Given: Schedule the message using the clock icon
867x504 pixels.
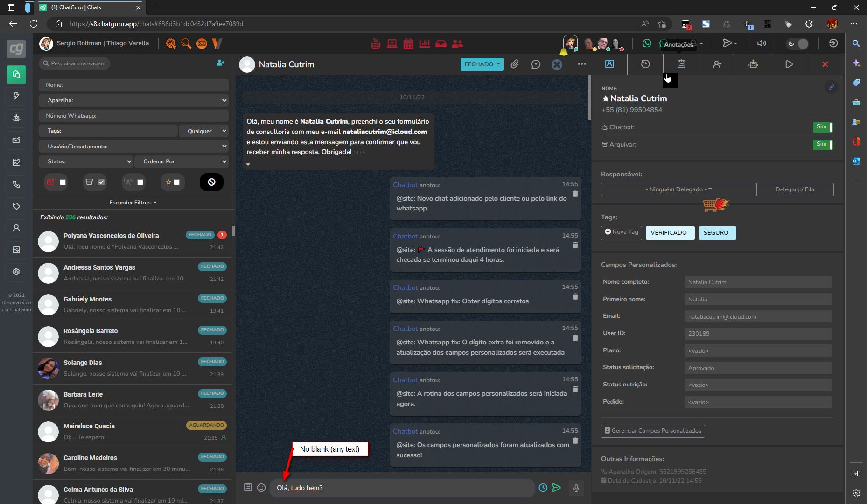Looking at the screenshot, I should pos(543,488).
